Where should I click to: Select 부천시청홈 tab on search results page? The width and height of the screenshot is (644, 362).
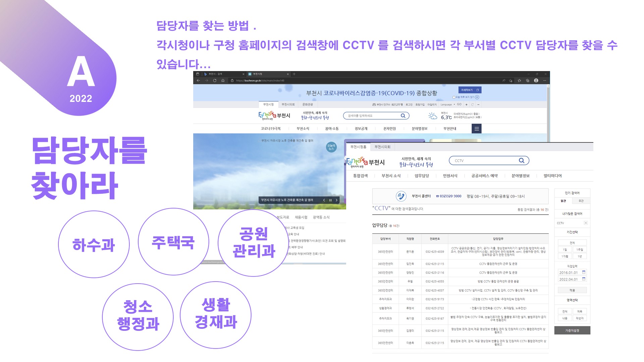point(358,147)
